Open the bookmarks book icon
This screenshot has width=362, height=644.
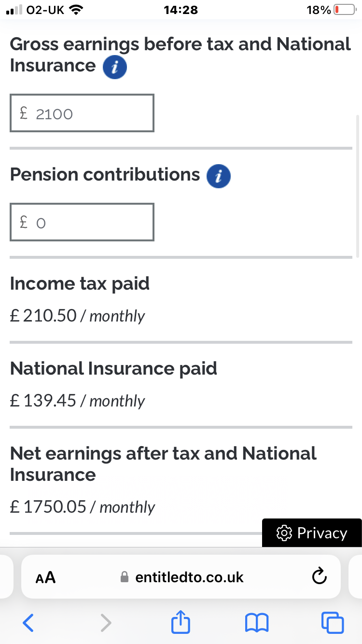point(257,623)
